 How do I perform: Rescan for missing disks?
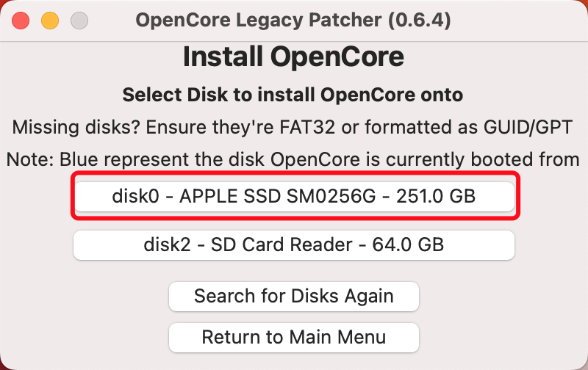point(293,296)
